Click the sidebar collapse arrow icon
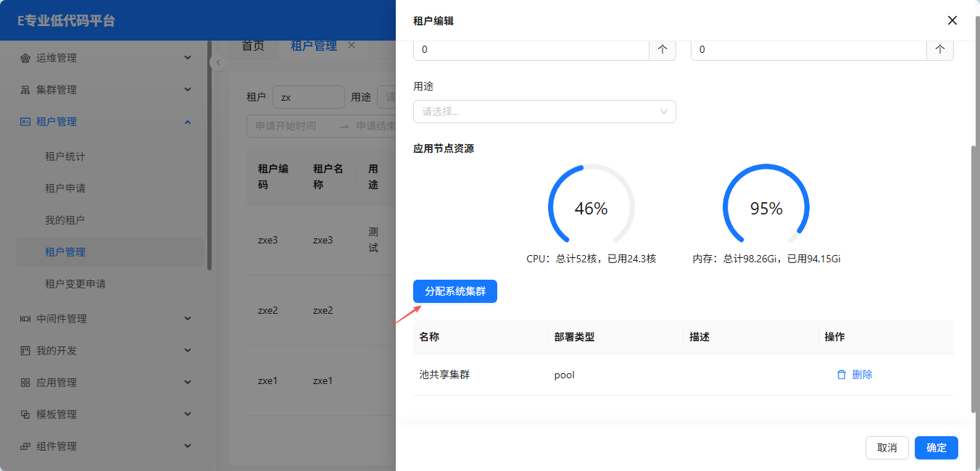The image size is (980, 471). click(217, 63)
